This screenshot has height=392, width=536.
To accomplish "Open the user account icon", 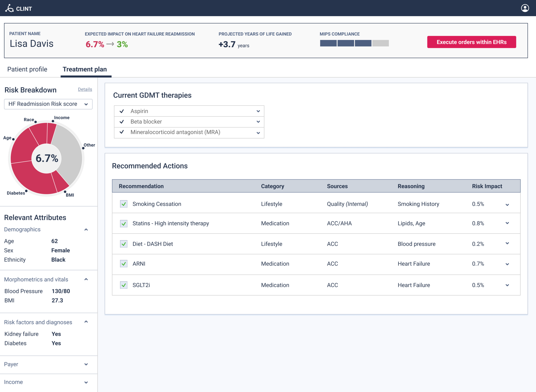I will click(x=525, y=8).
